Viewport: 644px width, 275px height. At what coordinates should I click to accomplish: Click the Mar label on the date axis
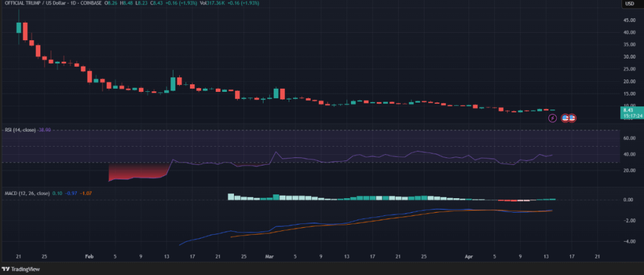(269, 256)
